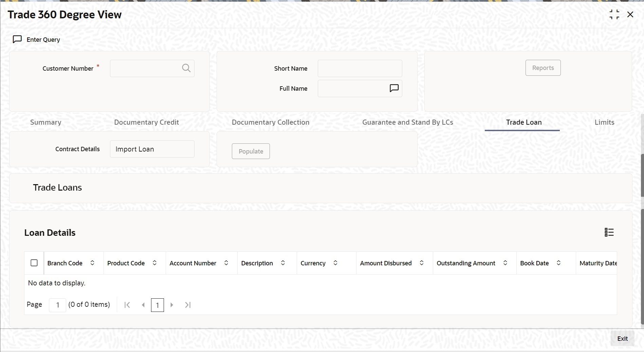Screen dimensions: 644x352
Task: Open the Documentary Collection tab
Action: (271, 122)
